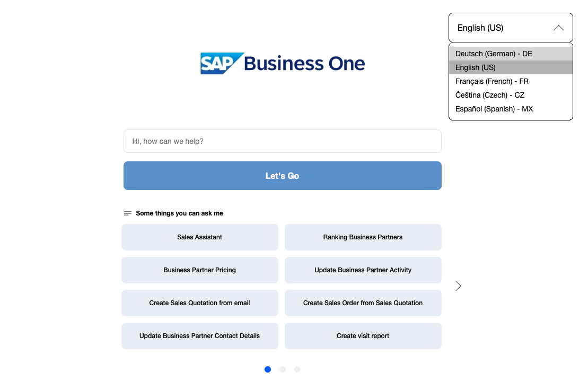Go to the second carousel page dot

click(x=283, y=369)
